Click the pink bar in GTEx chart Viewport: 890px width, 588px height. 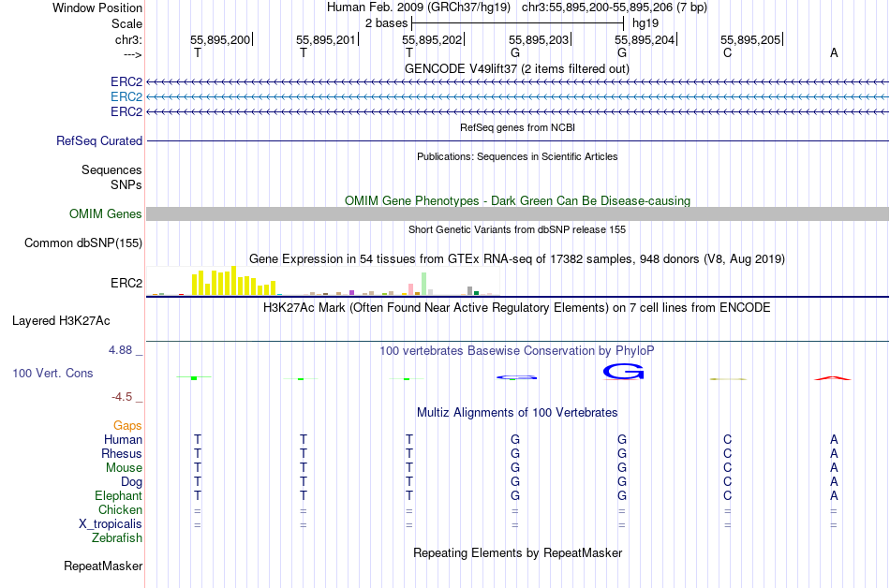click(x=410, y=289)
